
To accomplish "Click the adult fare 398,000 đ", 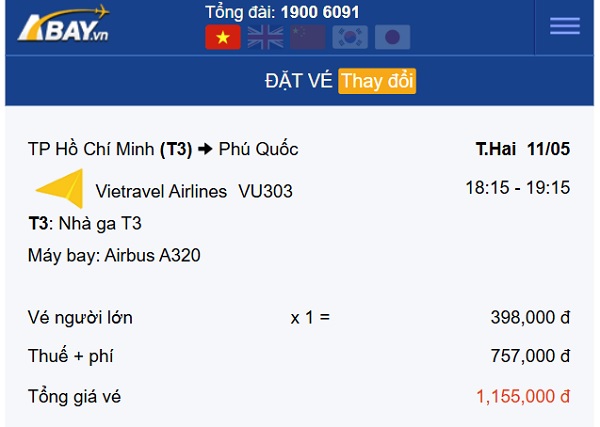I will coord(530,318).
